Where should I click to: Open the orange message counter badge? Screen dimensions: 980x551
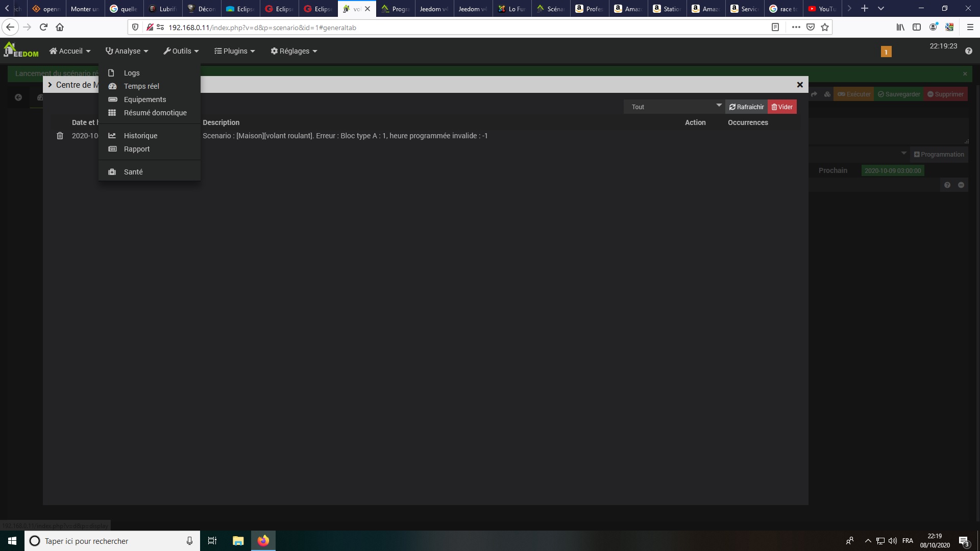pos(886,52)
